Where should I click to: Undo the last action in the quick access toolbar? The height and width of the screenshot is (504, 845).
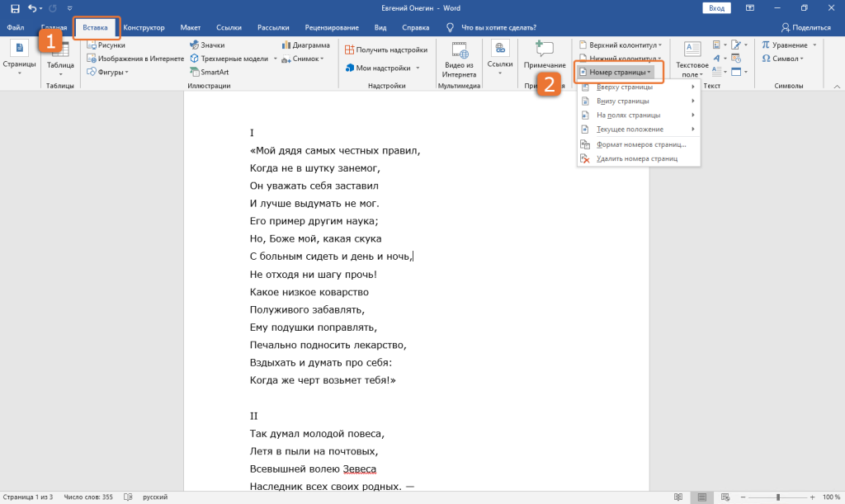32,8
